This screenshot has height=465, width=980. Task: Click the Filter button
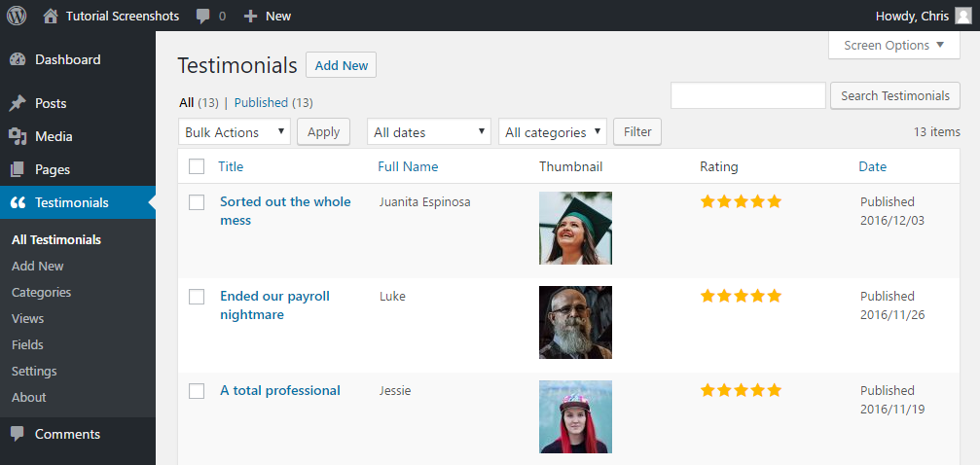click(637, 132)
